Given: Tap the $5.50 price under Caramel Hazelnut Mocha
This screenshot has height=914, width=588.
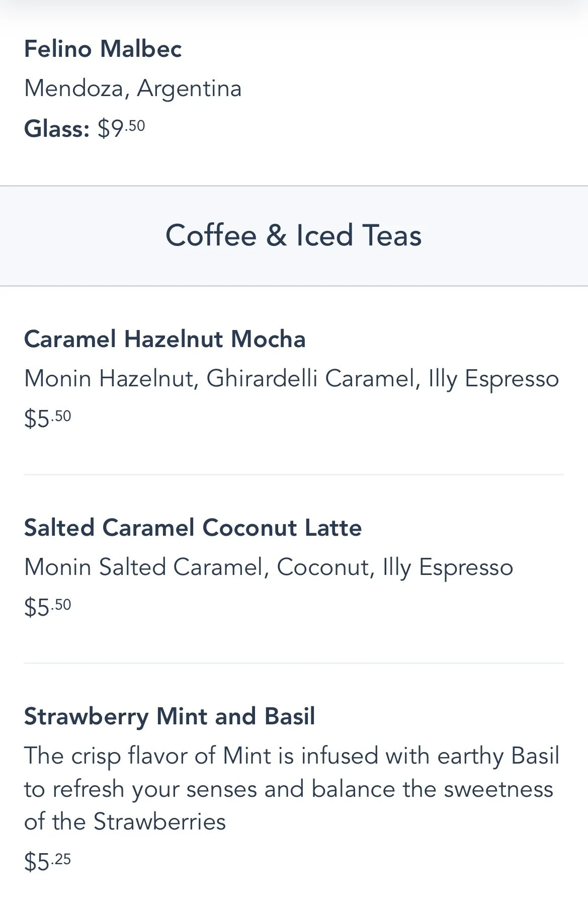Looking at the screenshot, I should pyautogui.click(x=48, y=419).
